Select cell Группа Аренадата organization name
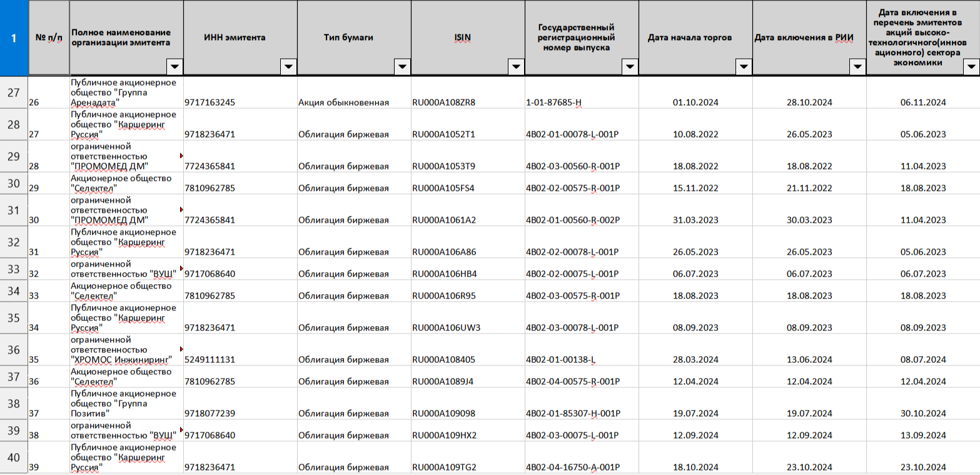 tap(126, 93)
